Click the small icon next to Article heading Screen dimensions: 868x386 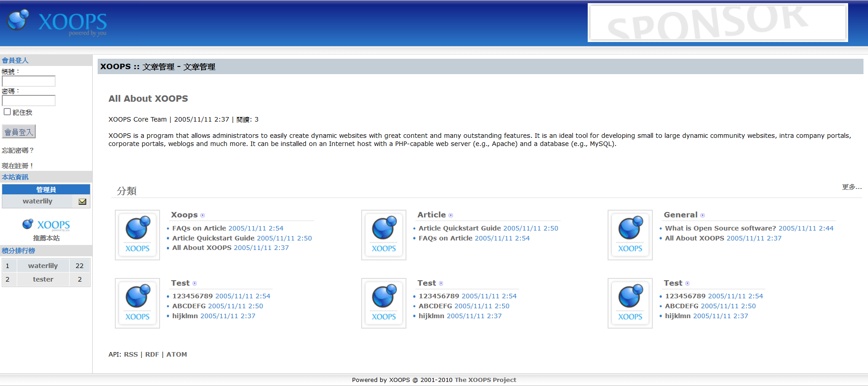coord(451,215)
